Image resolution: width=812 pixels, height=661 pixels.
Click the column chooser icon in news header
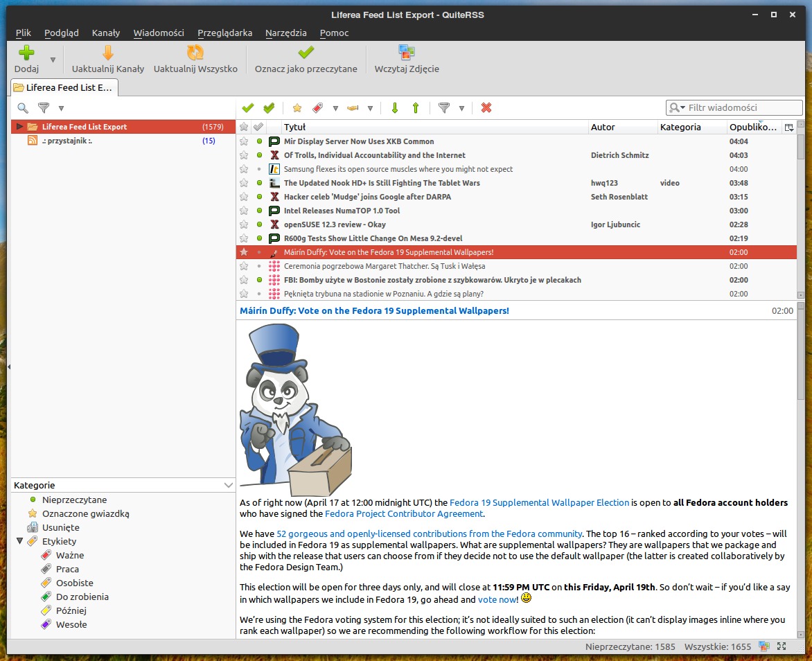point(788,127)
